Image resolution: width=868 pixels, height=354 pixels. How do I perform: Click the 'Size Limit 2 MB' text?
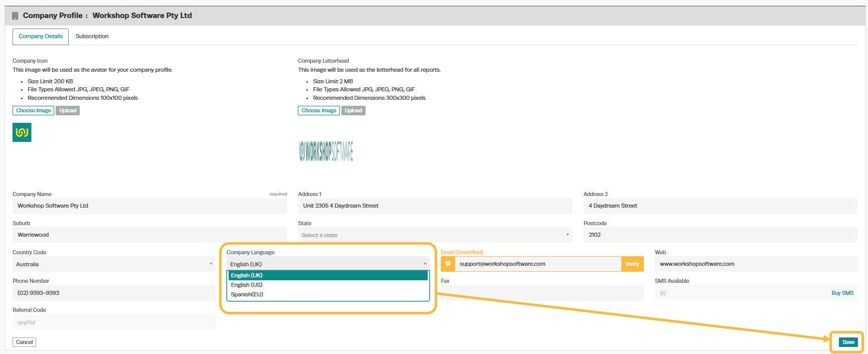click(x=333, y=81)
